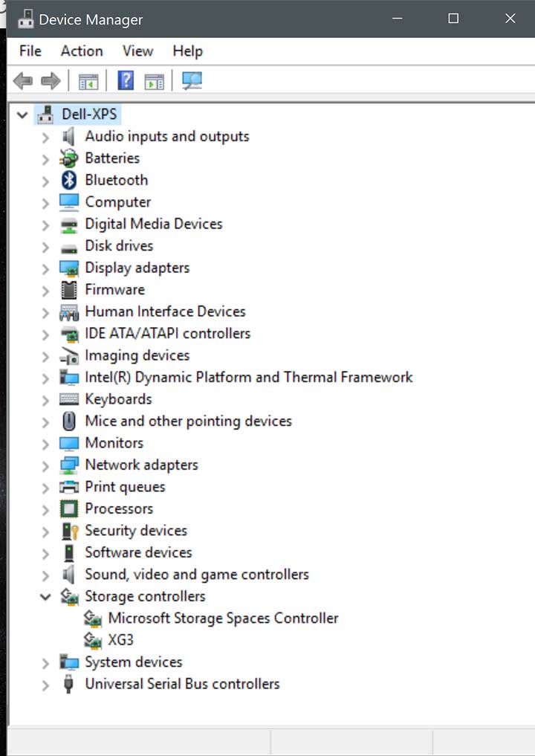Expand Audio inputs and outputs

[x=45, y=138]
